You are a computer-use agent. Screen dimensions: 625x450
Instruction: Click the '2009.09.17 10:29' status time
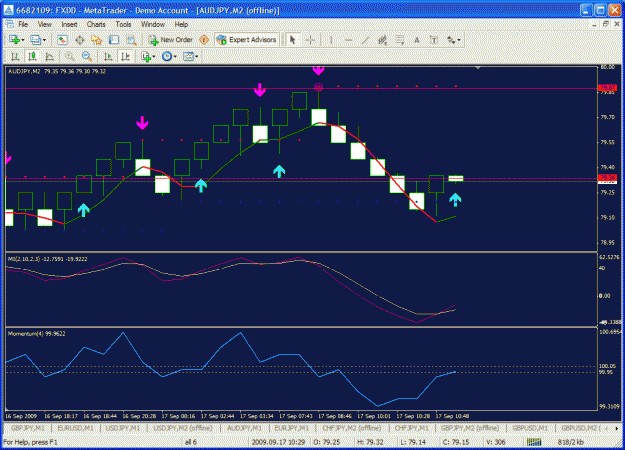click(278, 442)
